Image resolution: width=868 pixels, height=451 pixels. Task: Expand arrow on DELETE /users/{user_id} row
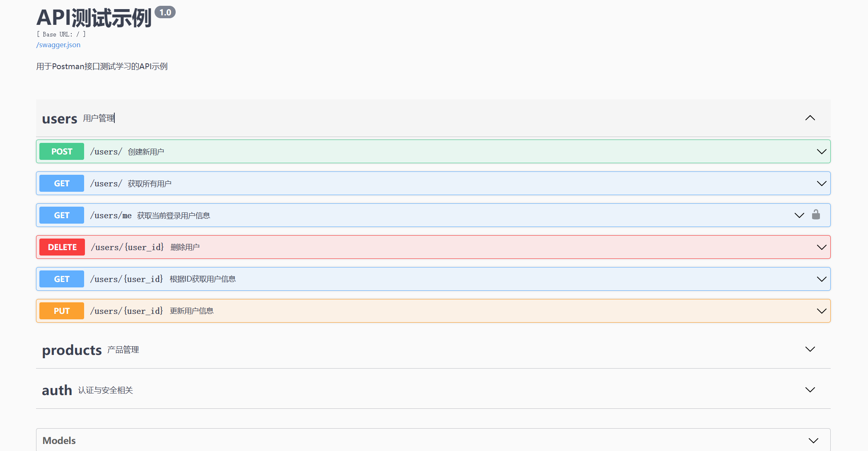point(821,247)
